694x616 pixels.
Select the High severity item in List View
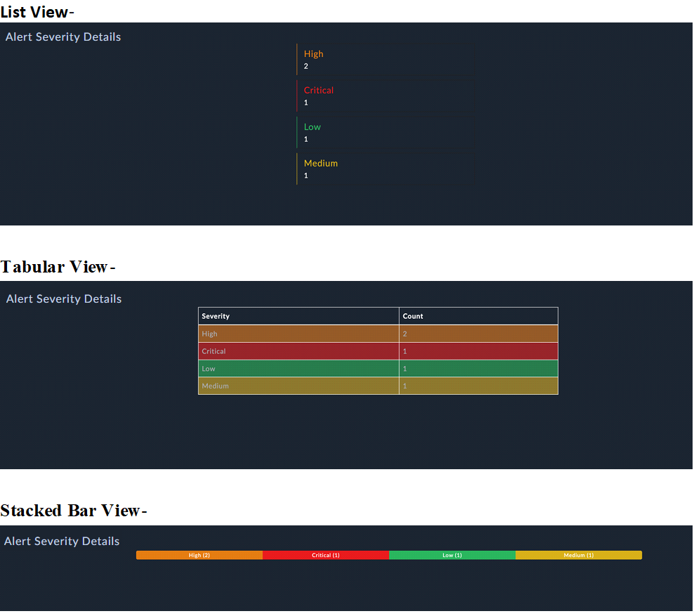313,54
